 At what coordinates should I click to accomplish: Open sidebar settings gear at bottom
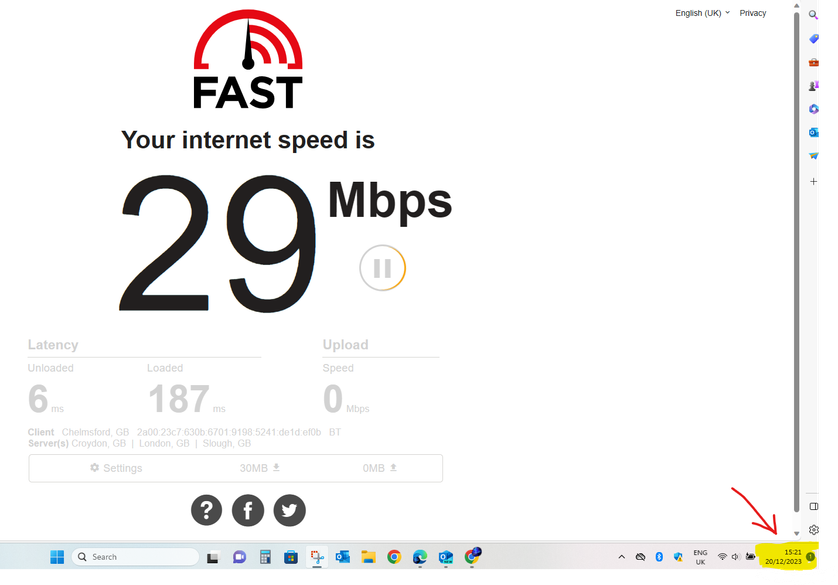tap(813, 529)
